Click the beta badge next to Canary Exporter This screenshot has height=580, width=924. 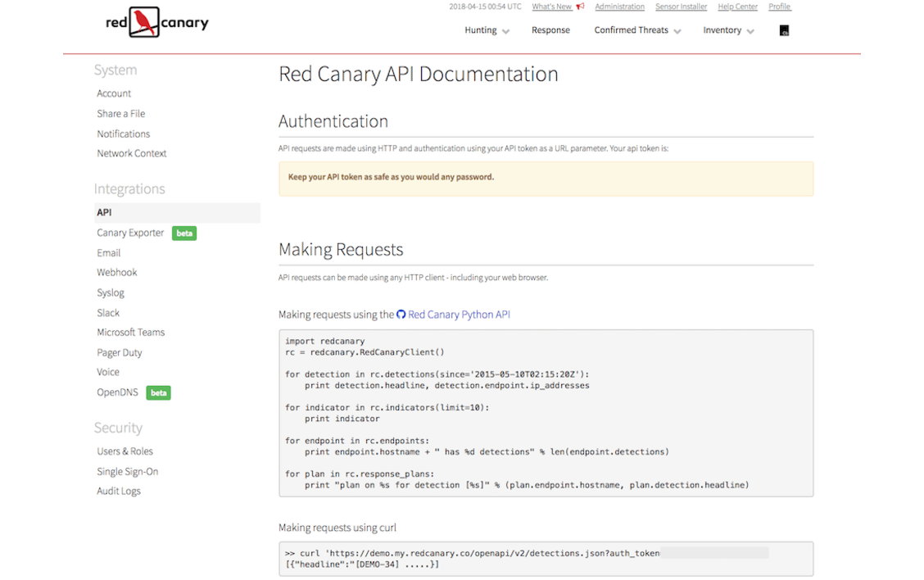[184, 233]
